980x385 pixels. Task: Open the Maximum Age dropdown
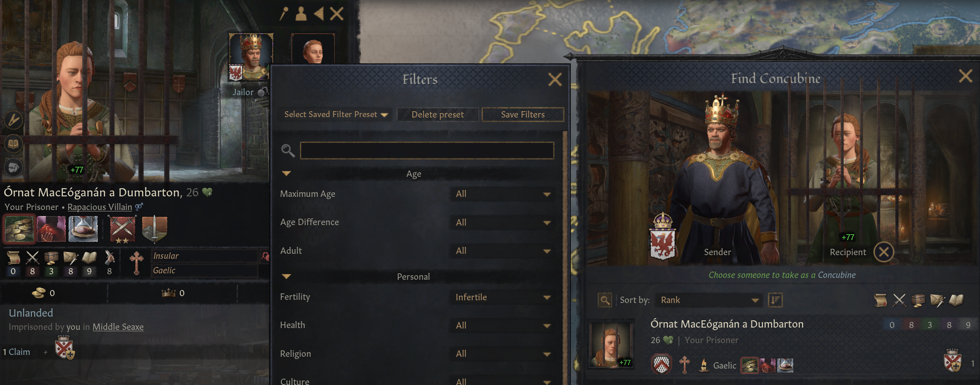503,194
